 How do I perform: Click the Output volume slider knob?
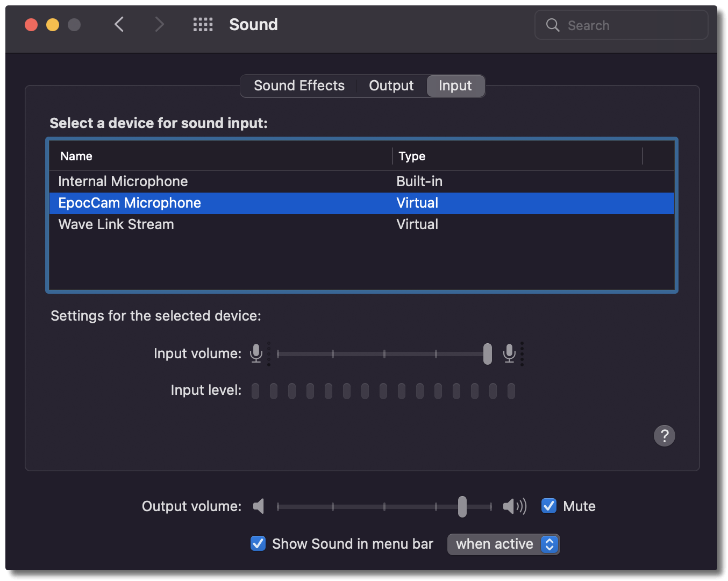coord(462,507)
